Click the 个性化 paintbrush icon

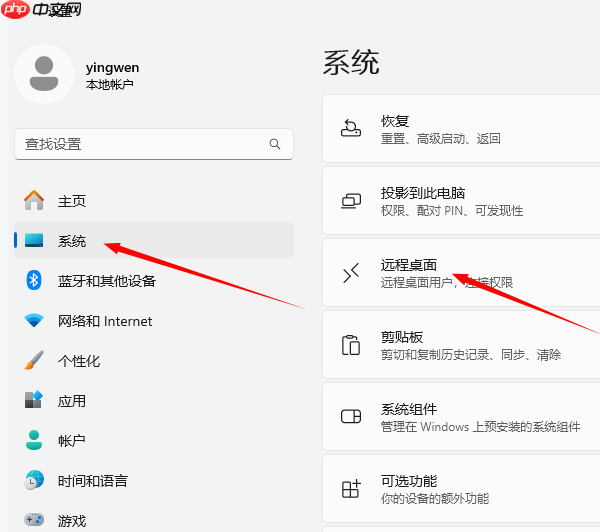(x=34, y=360)
